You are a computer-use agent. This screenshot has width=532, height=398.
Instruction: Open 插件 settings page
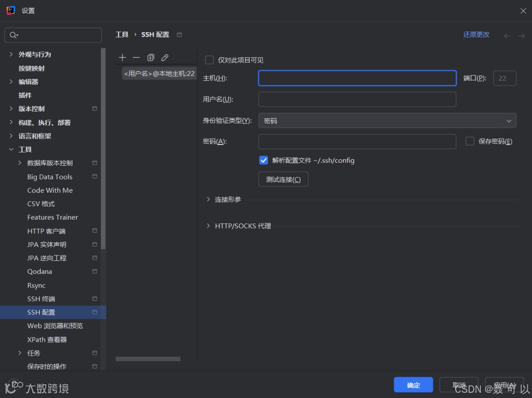25,95
